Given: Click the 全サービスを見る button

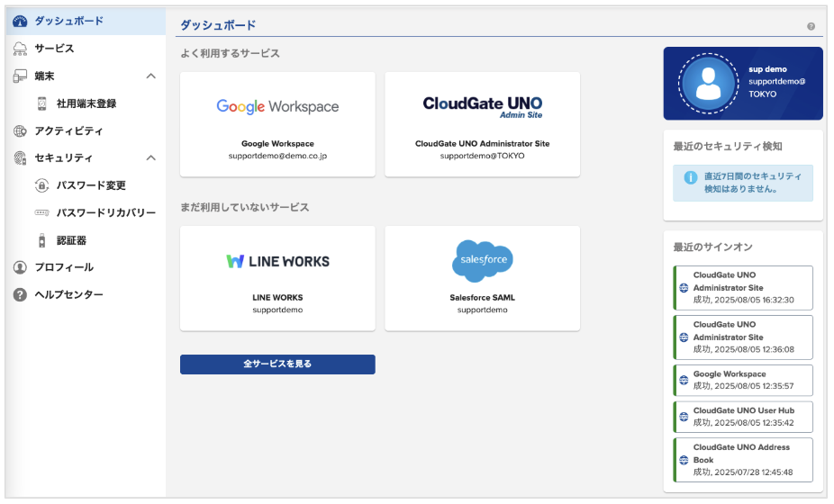Looking at the screenshot, I should coord(277,364).
